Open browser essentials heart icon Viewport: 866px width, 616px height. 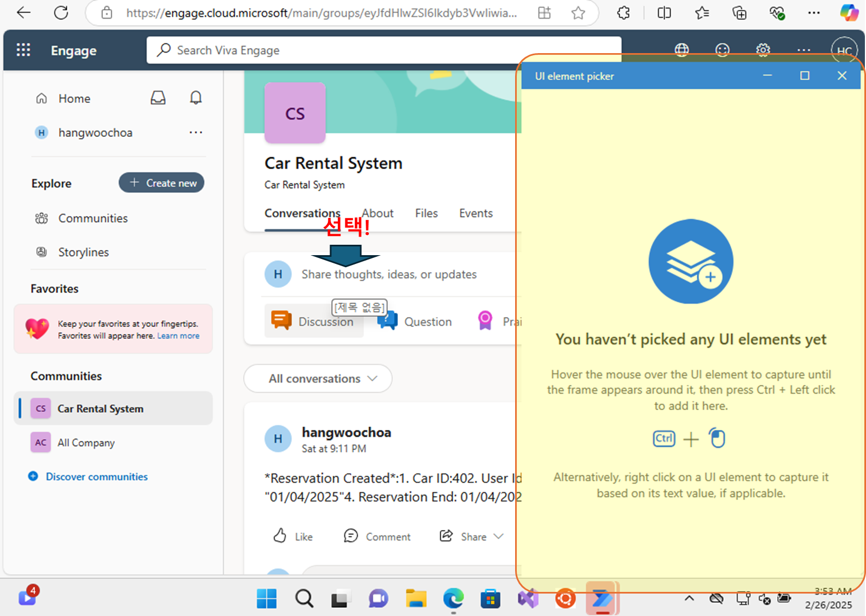777,13
